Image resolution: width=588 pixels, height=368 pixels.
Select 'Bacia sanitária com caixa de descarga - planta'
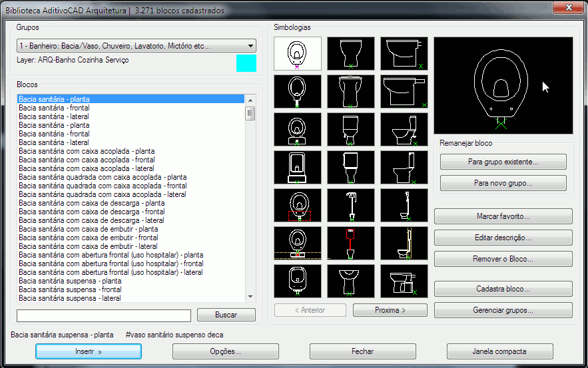click(x=131, y=203)
